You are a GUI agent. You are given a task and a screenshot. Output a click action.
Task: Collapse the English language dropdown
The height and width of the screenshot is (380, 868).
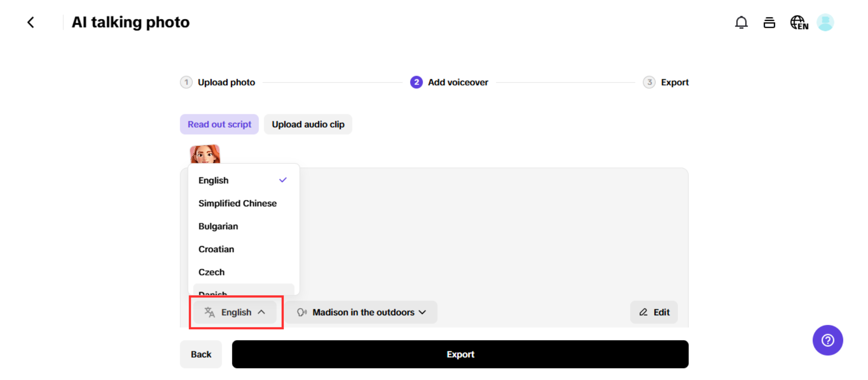(x=235, y=312)
